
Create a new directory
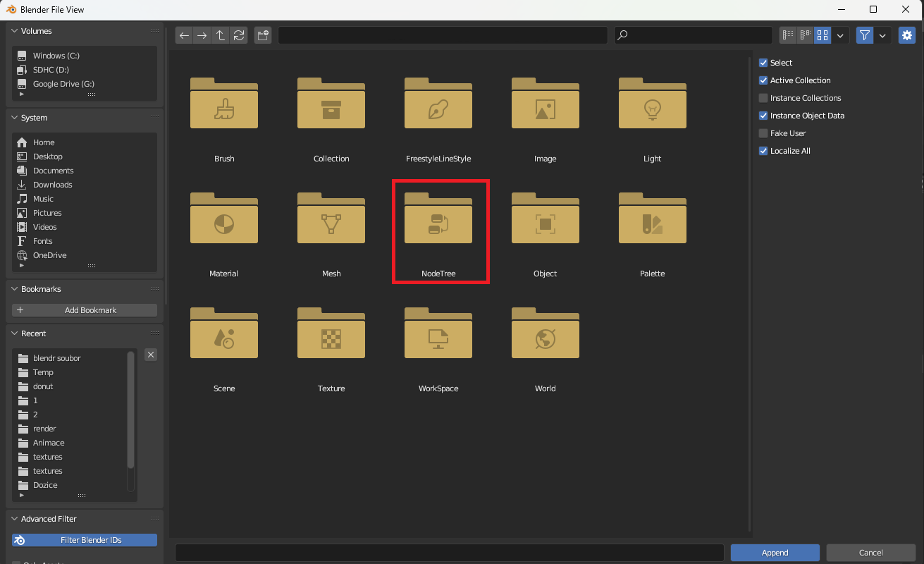click(263, 35)
